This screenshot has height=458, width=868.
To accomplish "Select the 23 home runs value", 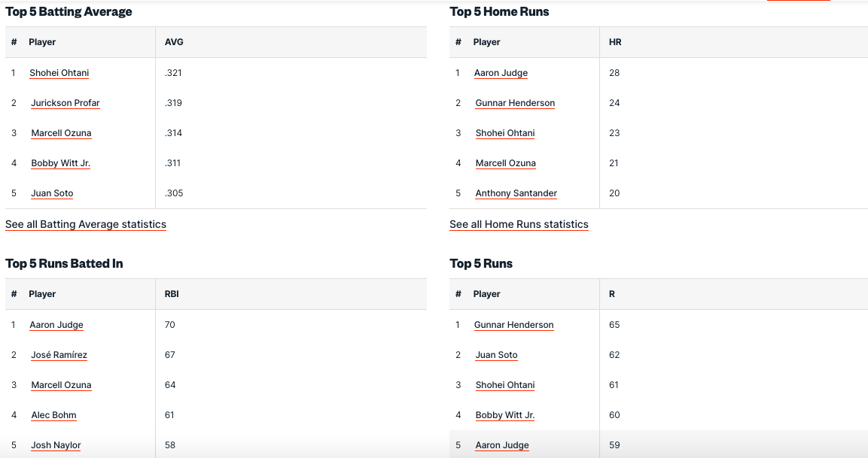I will click(614, 133).
